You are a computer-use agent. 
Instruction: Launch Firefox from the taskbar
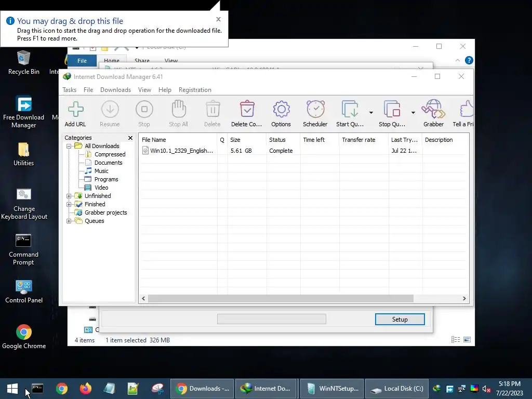tap(86, 389)
